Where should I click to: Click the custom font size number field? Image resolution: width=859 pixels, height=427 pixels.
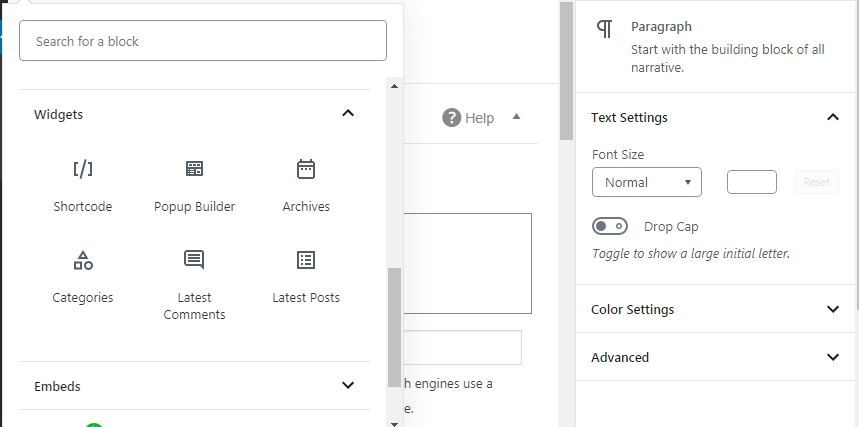point(751,182)
